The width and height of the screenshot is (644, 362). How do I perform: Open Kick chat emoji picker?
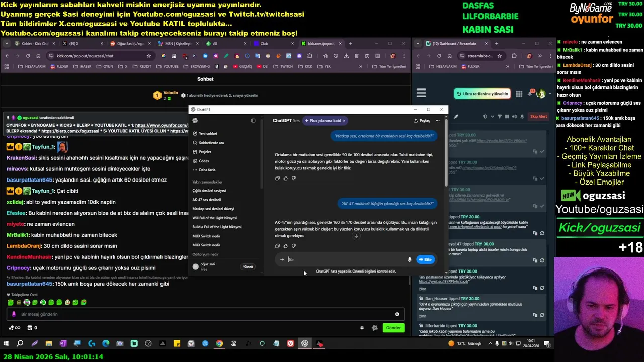[x=397, y=314]
